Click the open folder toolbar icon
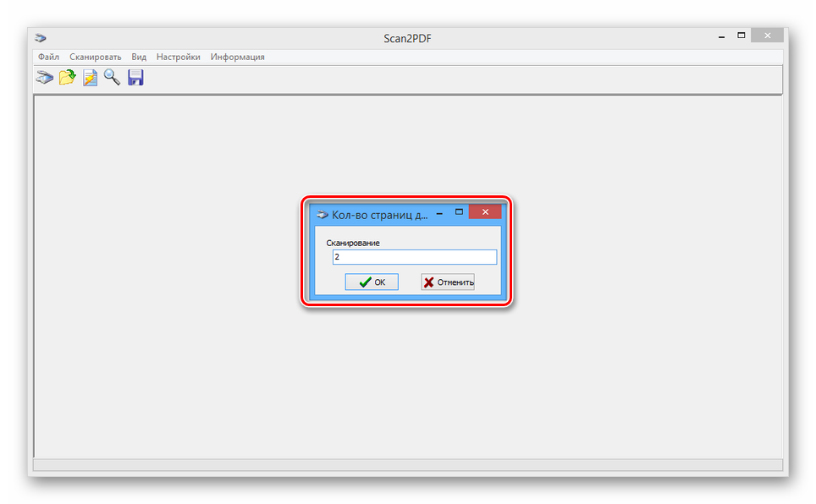 [x=67, y=78]
